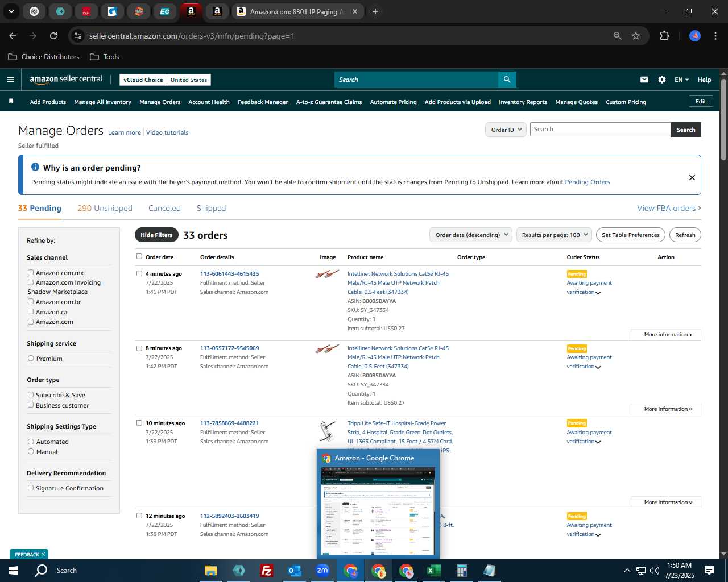Expand More information for order 113-7858869-4488221

(666, 502)
